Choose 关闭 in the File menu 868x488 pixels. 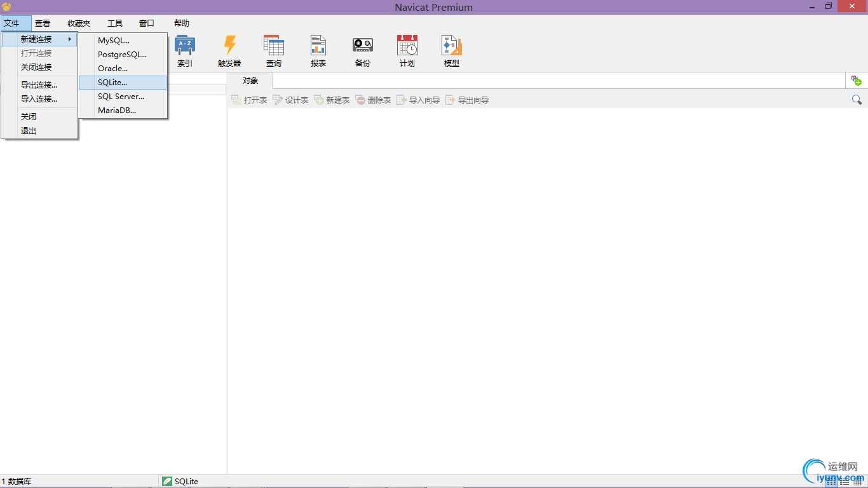[x=39, y=117]
